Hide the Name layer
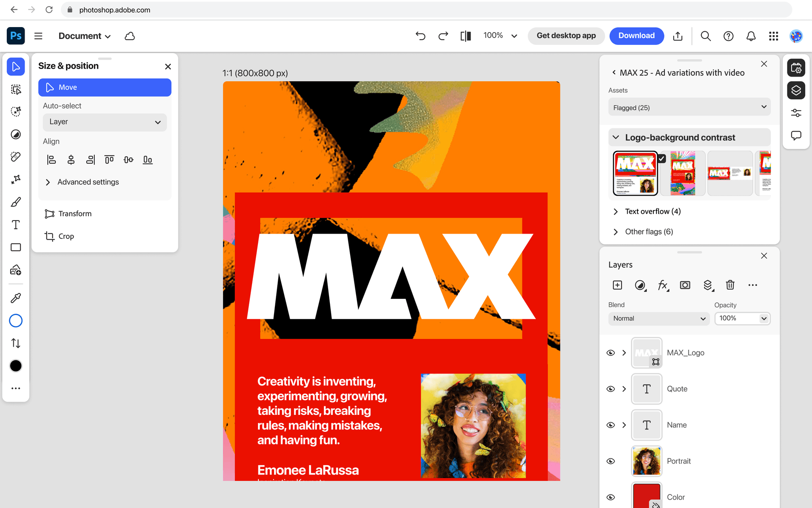The height and width of the screenshot is (508, 812). [x=611, y=425]
